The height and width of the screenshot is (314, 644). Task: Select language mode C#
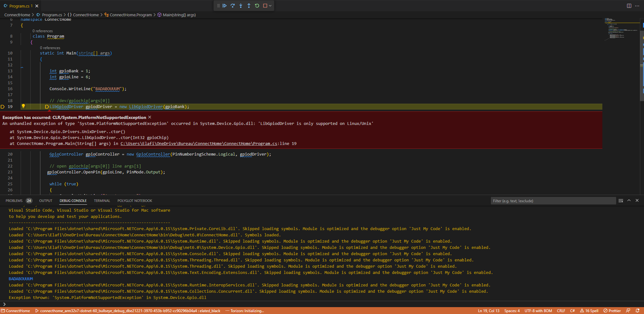pyautogui.click(x=572, y=311)
